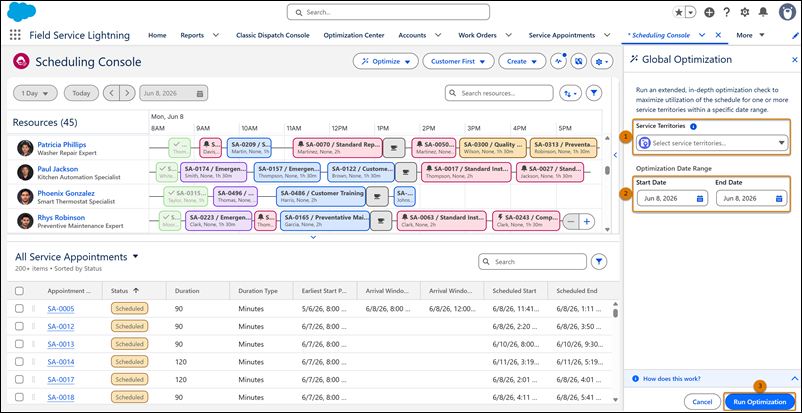The width and height of the screenshot is (802, 413).
Task: Open the Service Appointments tab
Action: tap(562, 35)
